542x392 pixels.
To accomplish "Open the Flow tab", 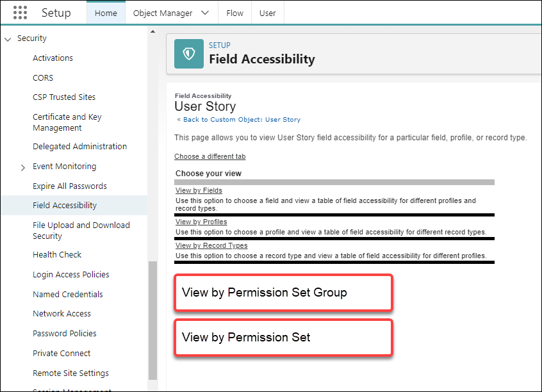I will [234, 13].
